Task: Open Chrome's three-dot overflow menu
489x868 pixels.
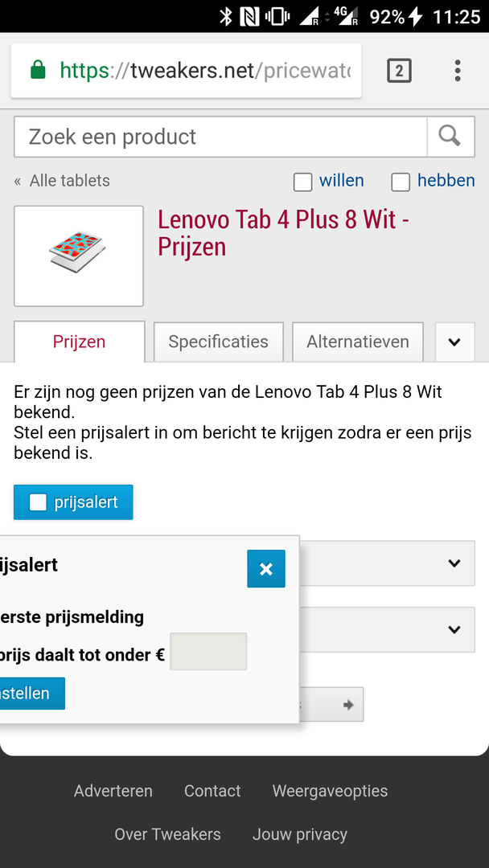Action: point(457,71)
